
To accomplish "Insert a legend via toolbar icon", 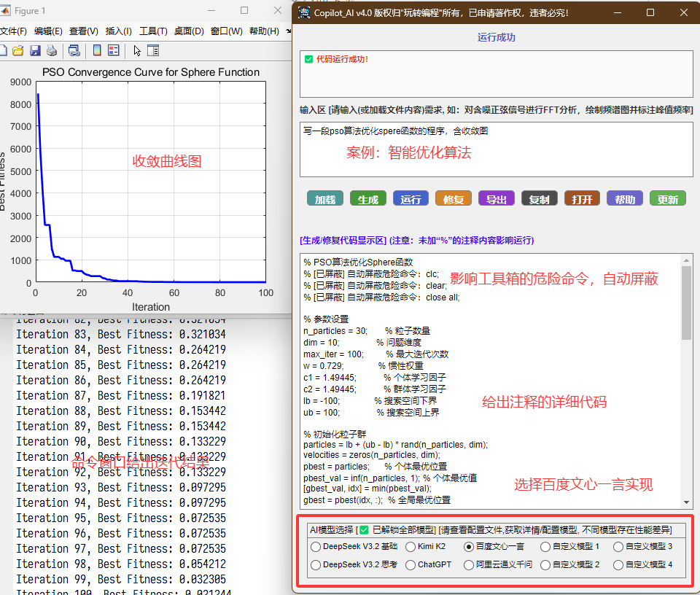I will tap(113, 50).
